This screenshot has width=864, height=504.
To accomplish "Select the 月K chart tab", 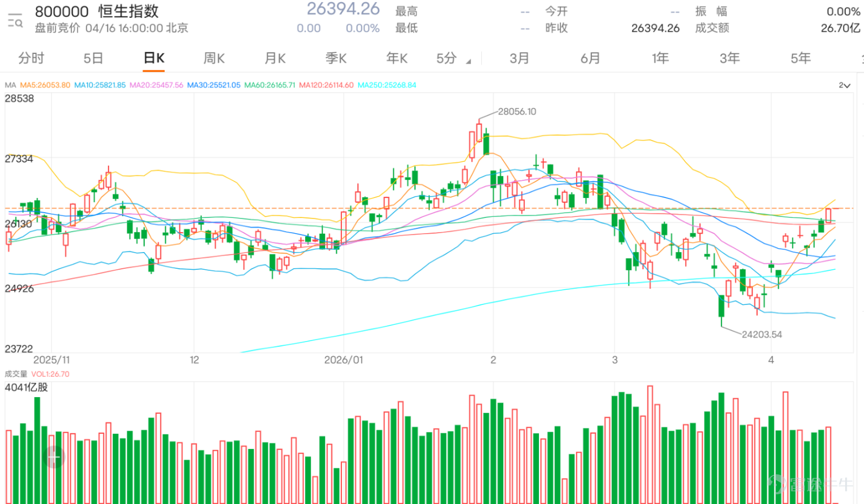I will click(275, 58).
